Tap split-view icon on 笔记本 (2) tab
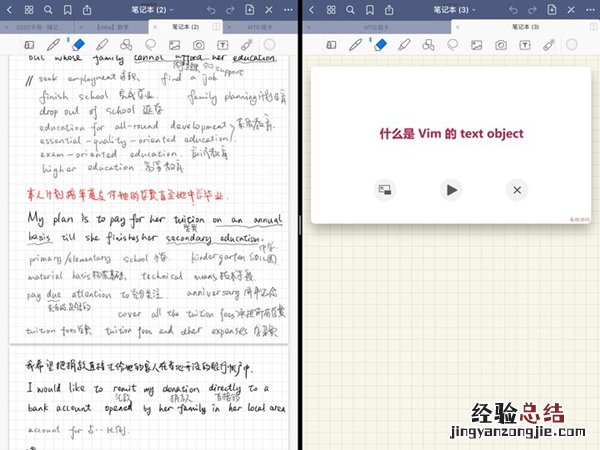 (216, 27)
